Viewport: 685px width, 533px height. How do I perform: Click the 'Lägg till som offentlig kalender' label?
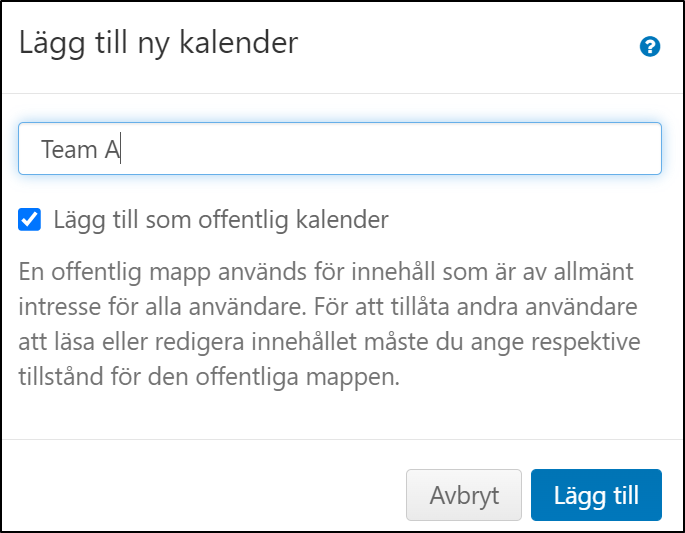(221, 219)
